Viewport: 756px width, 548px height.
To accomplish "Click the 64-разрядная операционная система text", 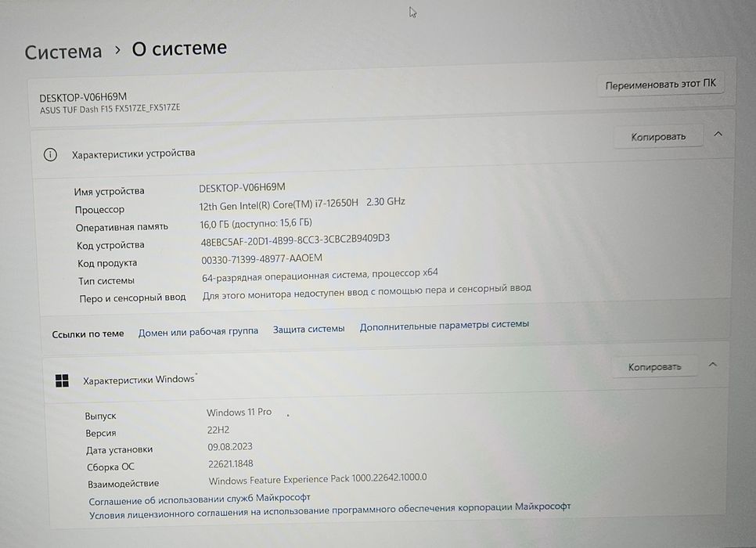I will [319, 275].
